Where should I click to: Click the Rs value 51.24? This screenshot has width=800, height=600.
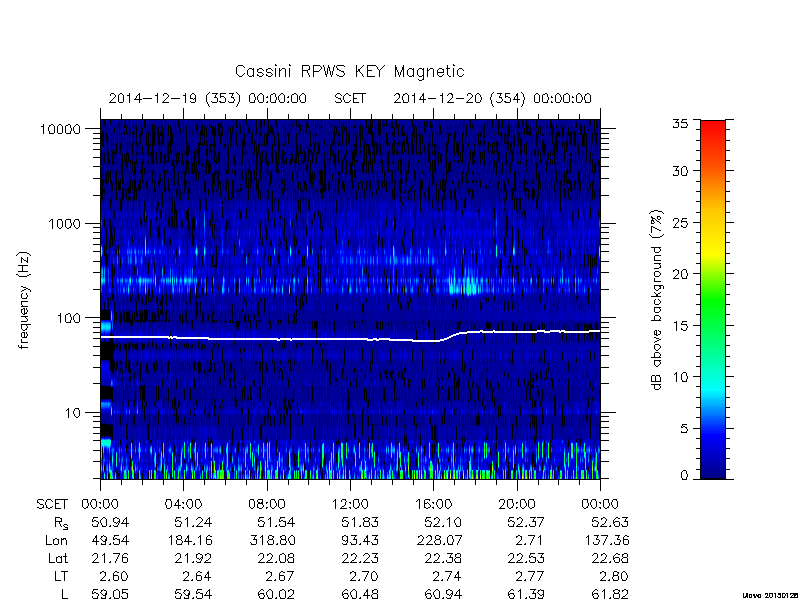coord(193,522)
